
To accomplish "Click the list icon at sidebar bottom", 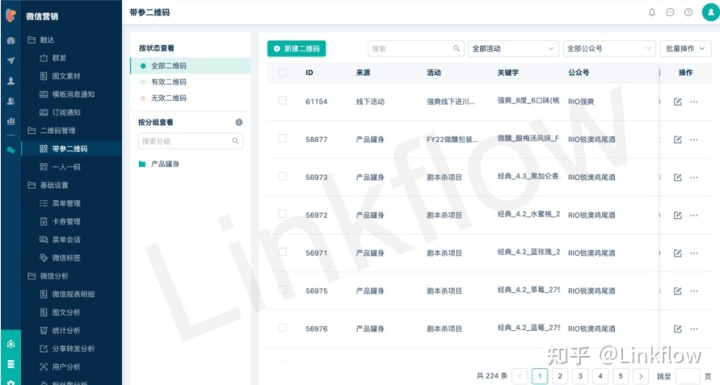I will coord(11,364).
